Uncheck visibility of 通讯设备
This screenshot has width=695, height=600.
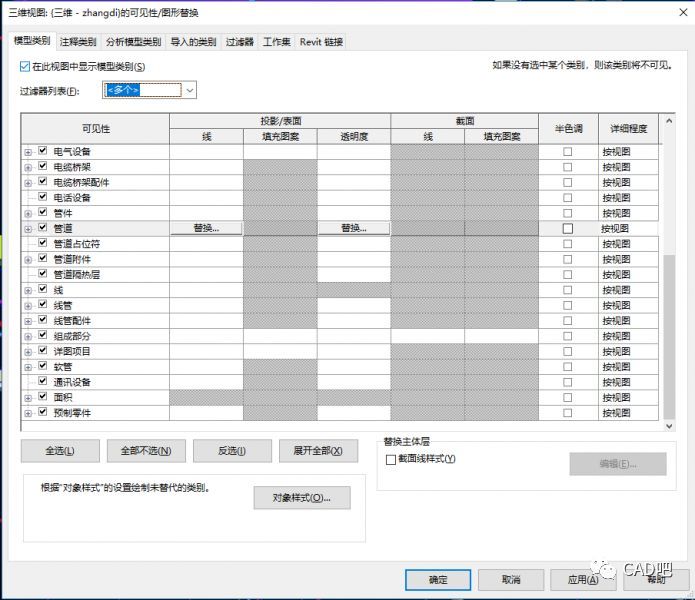click(x=43, y=381)
